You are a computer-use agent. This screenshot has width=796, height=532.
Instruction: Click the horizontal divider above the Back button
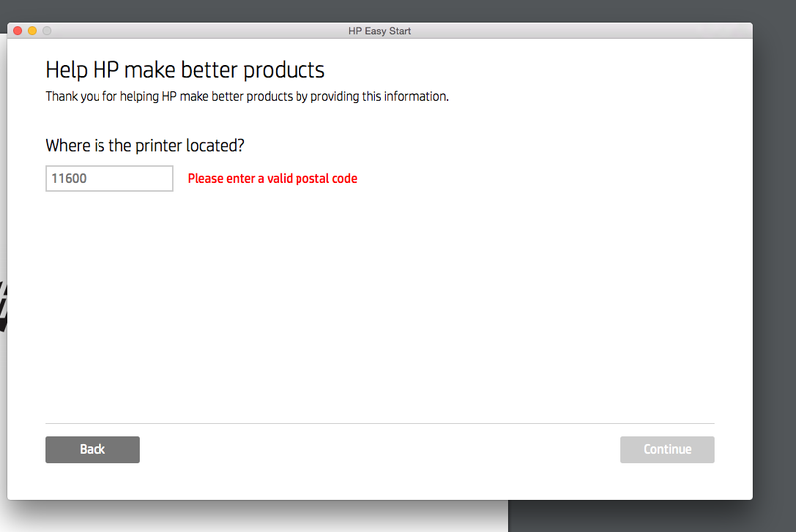379,423
